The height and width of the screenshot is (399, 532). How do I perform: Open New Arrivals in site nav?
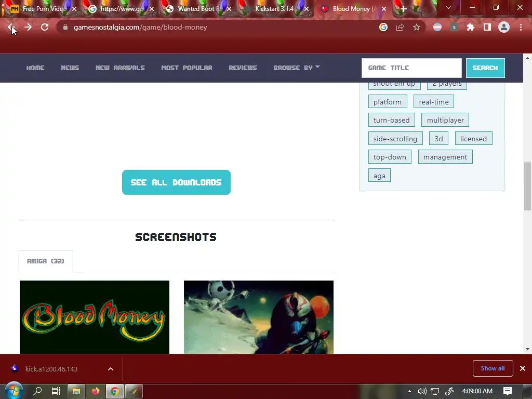(120, 68)
